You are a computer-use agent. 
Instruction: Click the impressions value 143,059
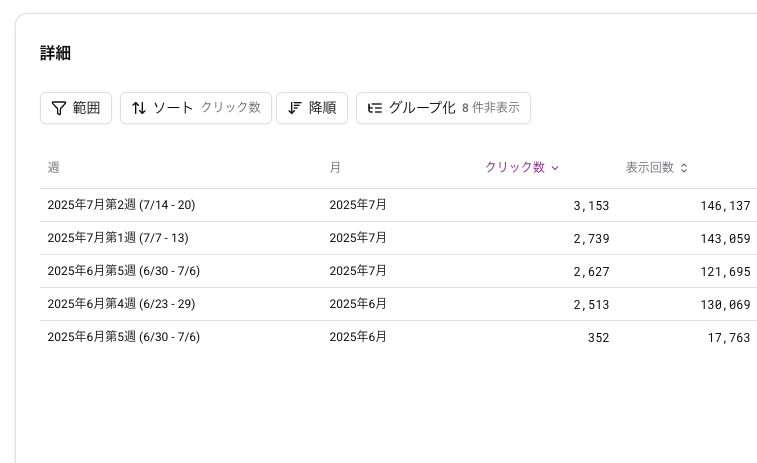pos(725,239)
